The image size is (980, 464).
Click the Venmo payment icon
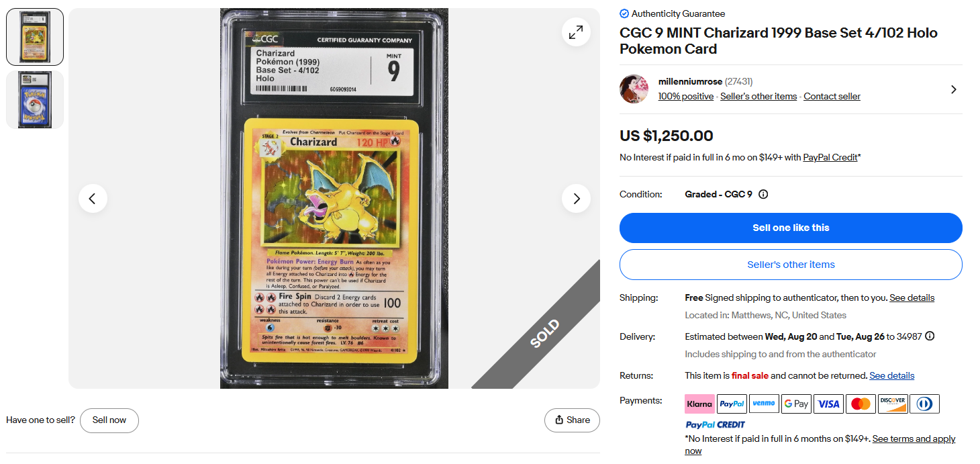(x=764, y=404)
